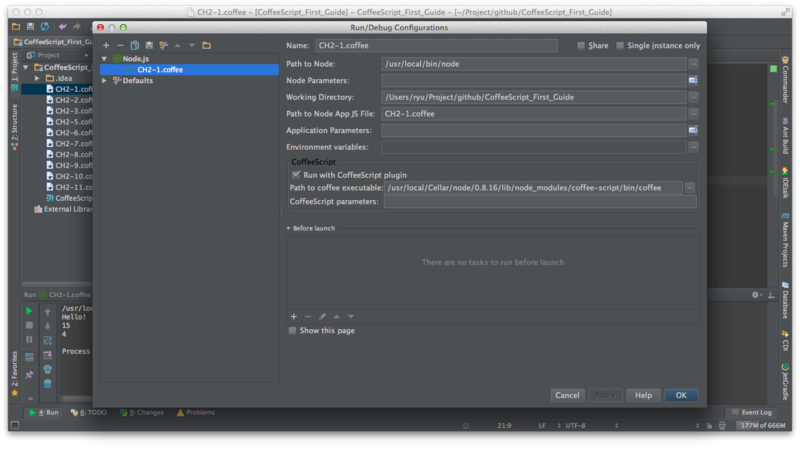Image resolution: width=800 pixels, height=453 pixels.
Task: Click the OK button
Action: (681, 395)
